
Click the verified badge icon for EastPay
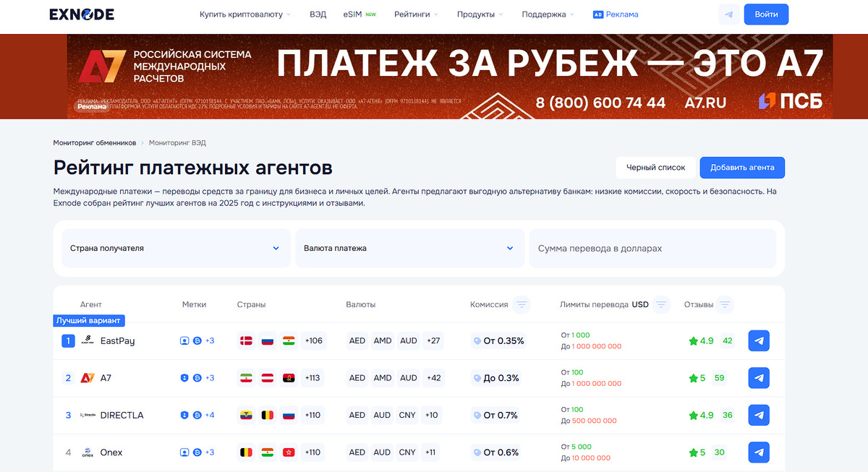(184, 340)
